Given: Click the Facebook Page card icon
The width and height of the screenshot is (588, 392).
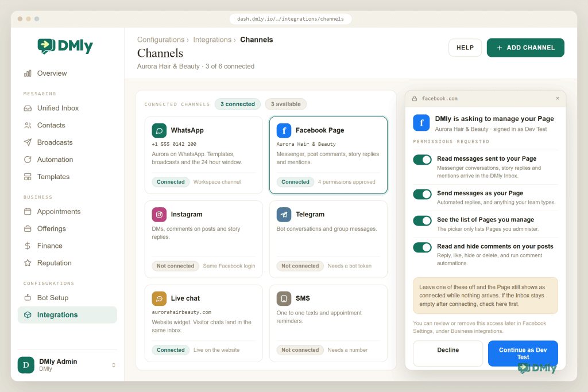Looking at the screenshot, I should pyautogui.click(x=284, y=130).
